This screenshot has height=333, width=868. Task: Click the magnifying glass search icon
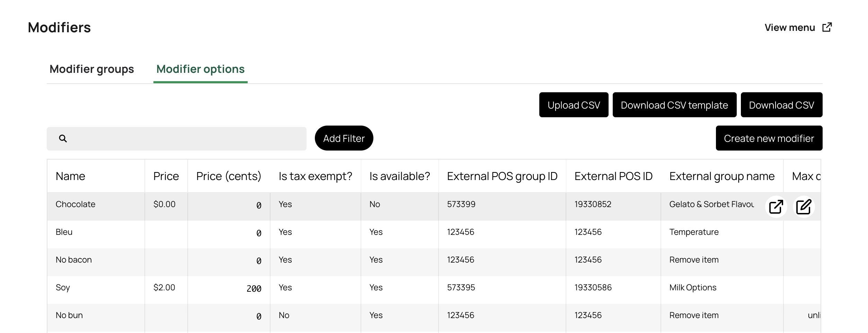tap(63, 139)
